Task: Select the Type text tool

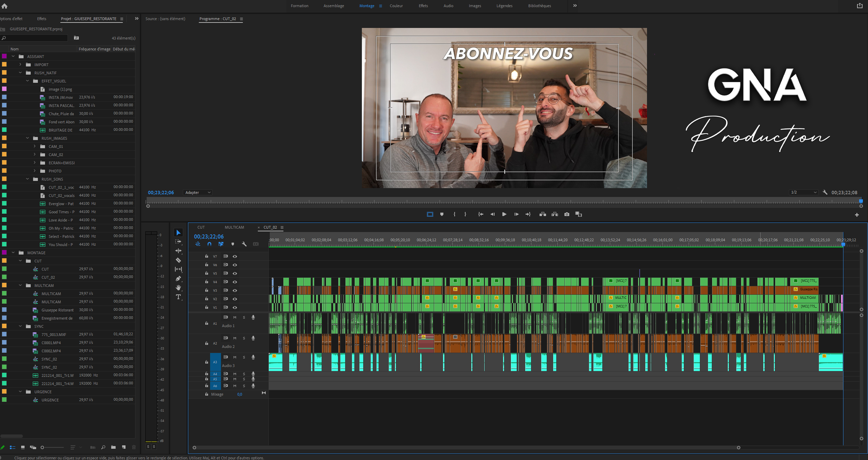Action: [x=178, y=297]
